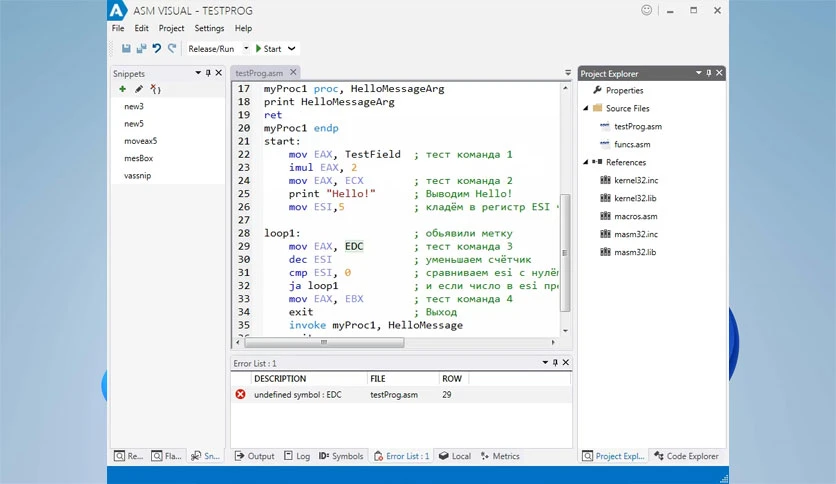
Task: Click the Save icon in toolbar
Action: coord(126,49)
